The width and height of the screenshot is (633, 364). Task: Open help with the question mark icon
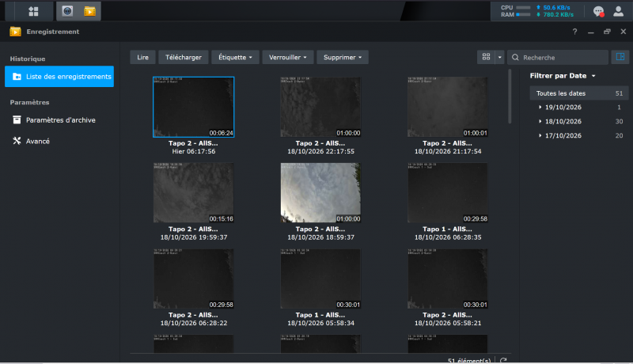tap(574, 32)
